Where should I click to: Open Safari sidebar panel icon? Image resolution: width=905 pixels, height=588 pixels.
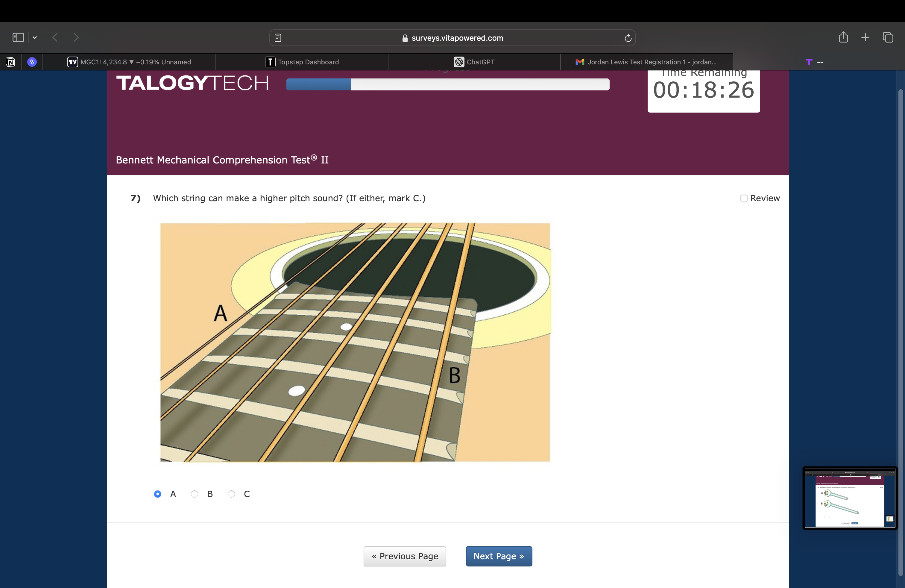coord(18,37)
